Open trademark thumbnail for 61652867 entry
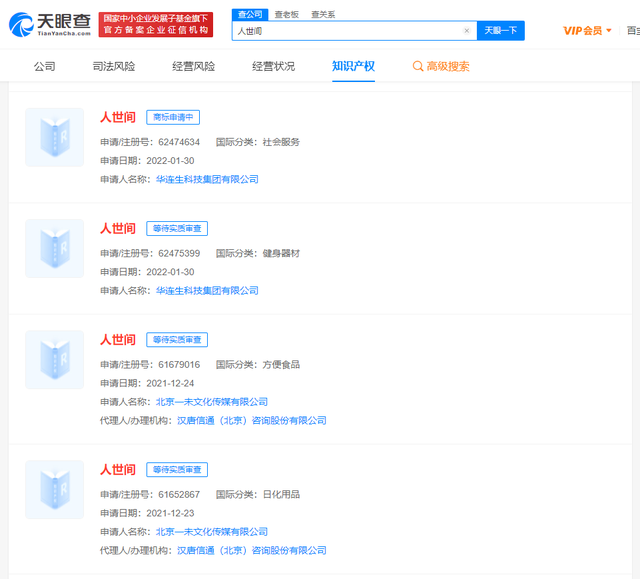This screenshot has width=640, height=579. click(x=55, y=490)
